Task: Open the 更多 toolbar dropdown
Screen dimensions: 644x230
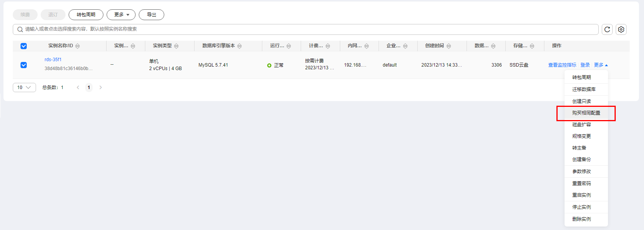Action: pyautogui.click(x=121, y=15)
